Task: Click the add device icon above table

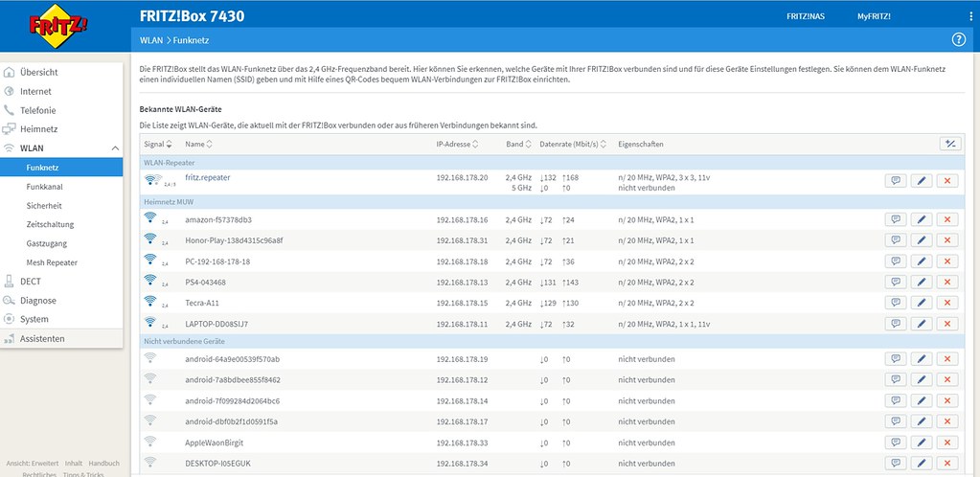Action: tap(950, 144)
